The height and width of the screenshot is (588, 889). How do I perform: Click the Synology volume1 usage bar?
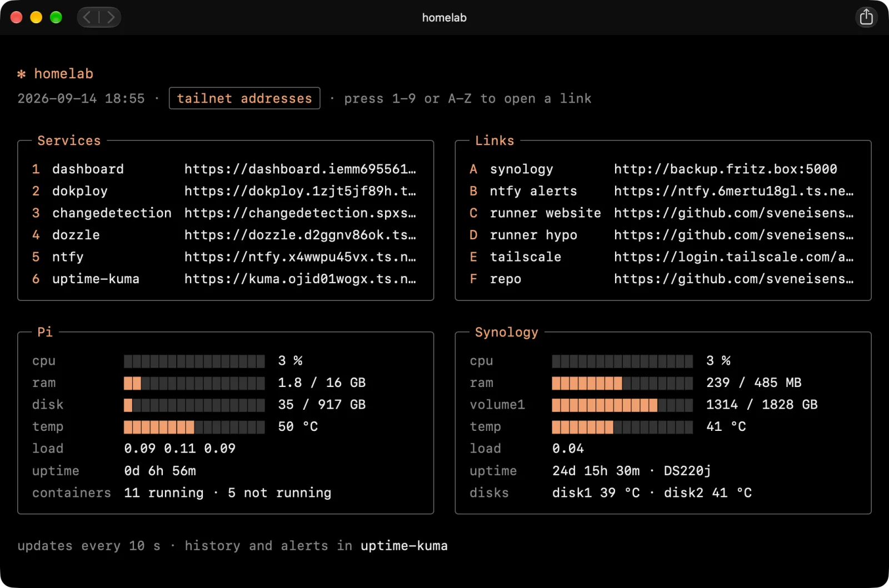pyautogui.click(x=622, y=405)
